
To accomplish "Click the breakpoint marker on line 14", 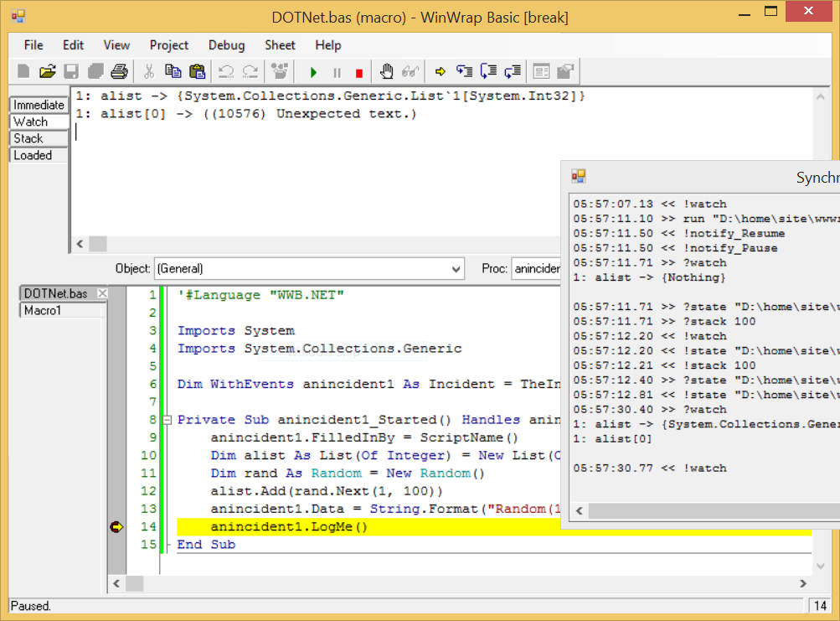I will pyautogui.click(x=116, y=527).
